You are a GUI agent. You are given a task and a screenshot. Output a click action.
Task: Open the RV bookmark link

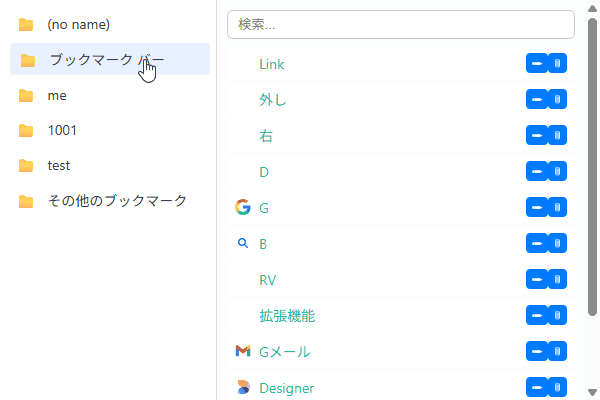tap(267, 280)
